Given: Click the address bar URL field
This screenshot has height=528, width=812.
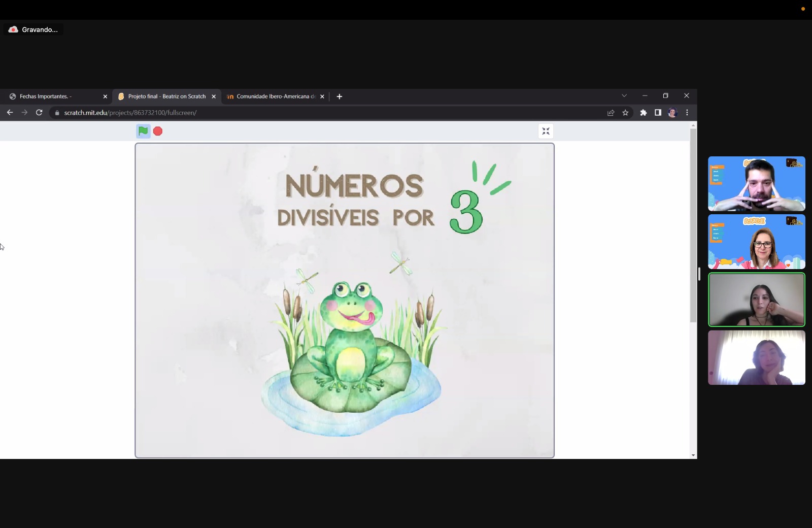Looking at the screenshot, I should pyautogui.click(x=330, y=113).
